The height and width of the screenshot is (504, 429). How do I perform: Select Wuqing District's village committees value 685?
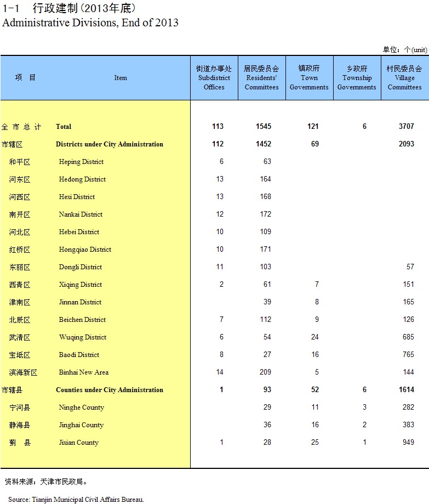[408, 337]
